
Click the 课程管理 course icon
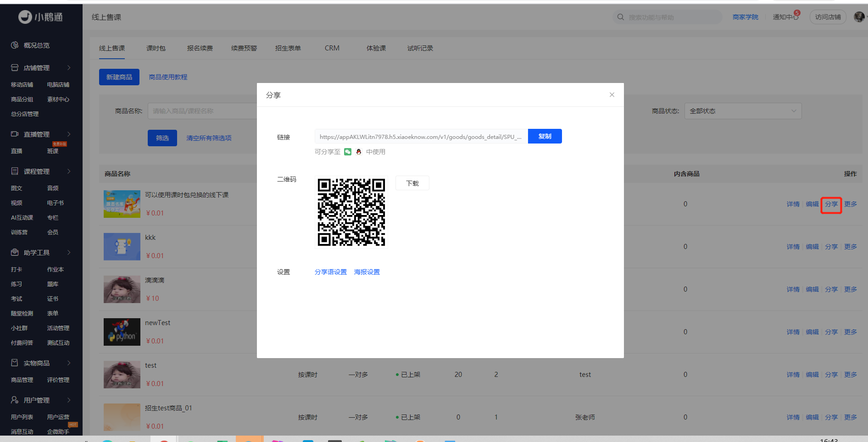15,171
